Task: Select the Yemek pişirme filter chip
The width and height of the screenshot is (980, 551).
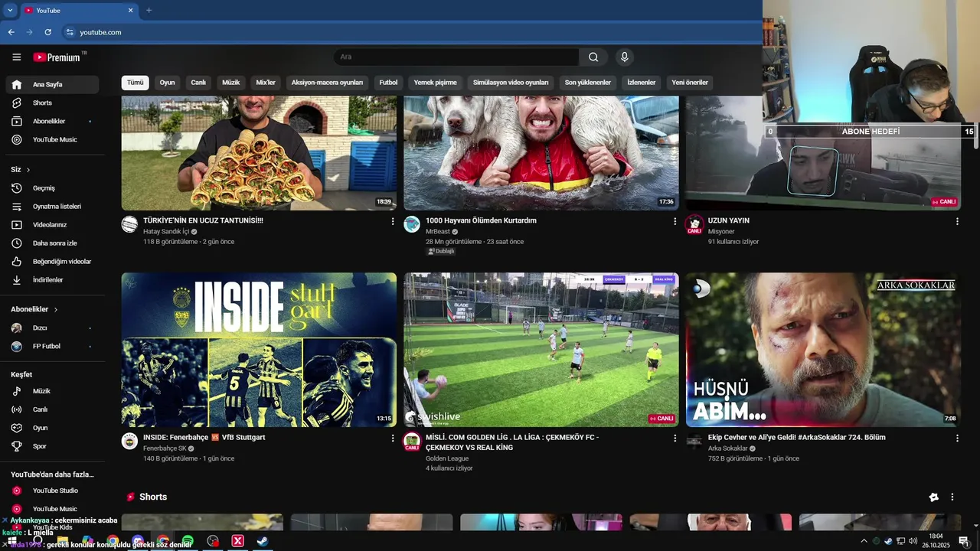Action: (436, 83)
